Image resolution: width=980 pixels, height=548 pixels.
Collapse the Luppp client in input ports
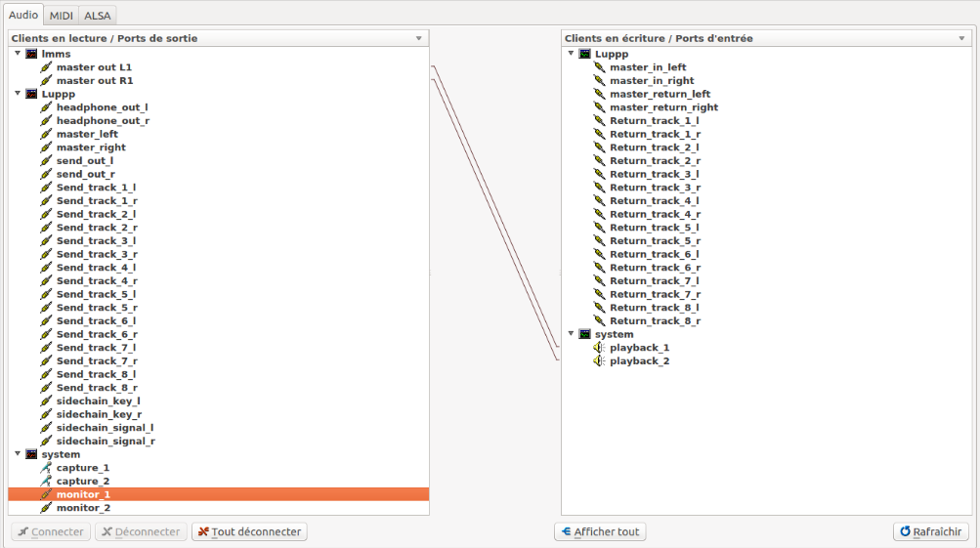tap(571, 54)
